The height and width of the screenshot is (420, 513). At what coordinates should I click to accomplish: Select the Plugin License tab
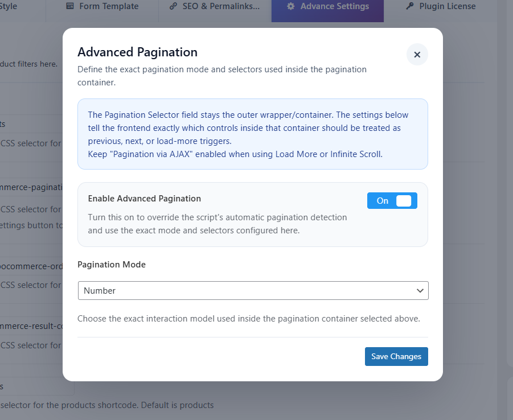447,6
